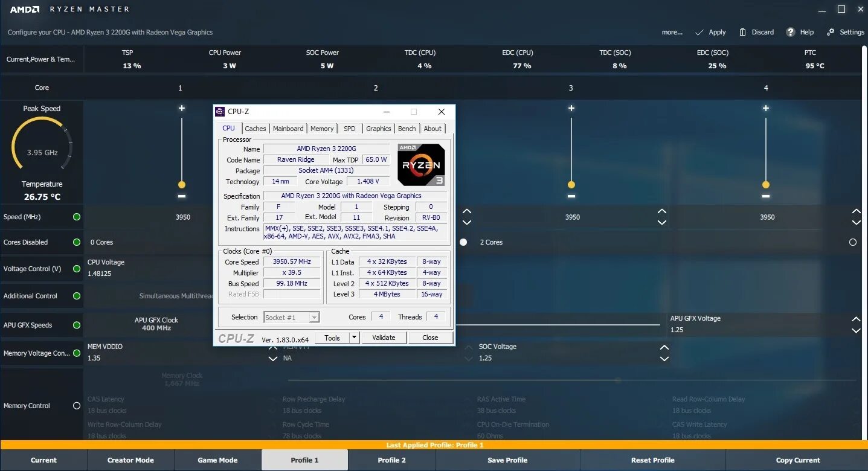Open About tab in CPU-Z
868x471 pixels.
tap(432, 129)
